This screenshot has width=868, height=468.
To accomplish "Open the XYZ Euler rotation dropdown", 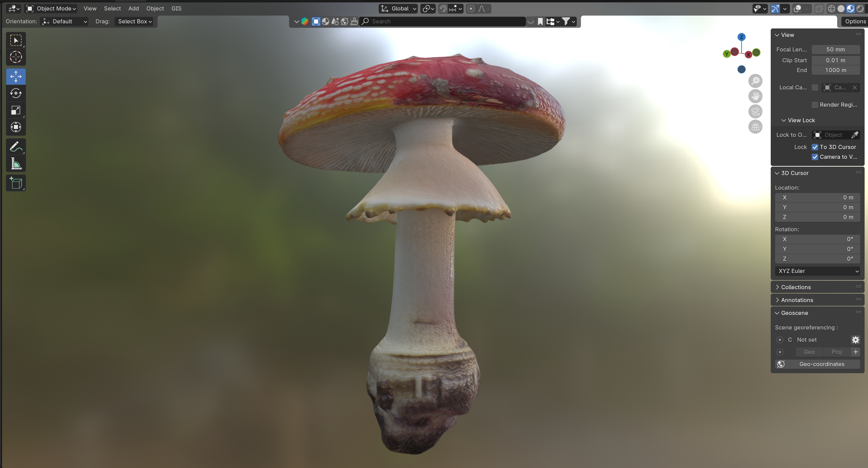I will click(x=817, y=271).
